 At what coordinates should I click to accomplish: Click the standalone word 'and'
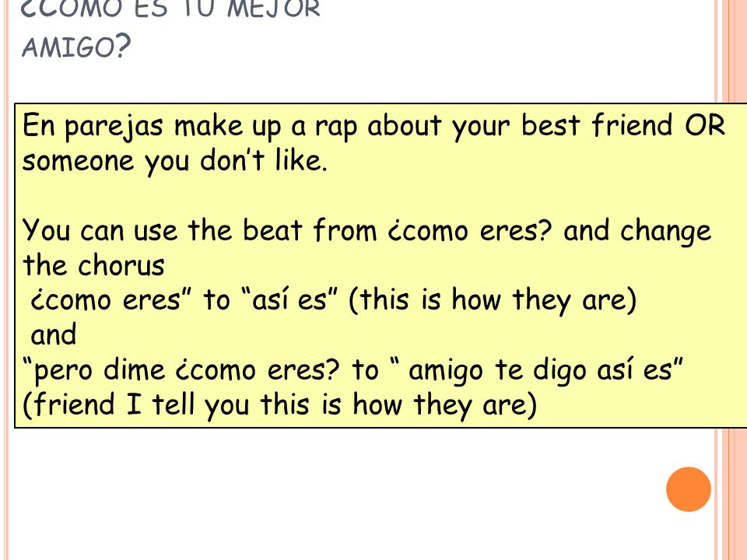coord(54,334)
